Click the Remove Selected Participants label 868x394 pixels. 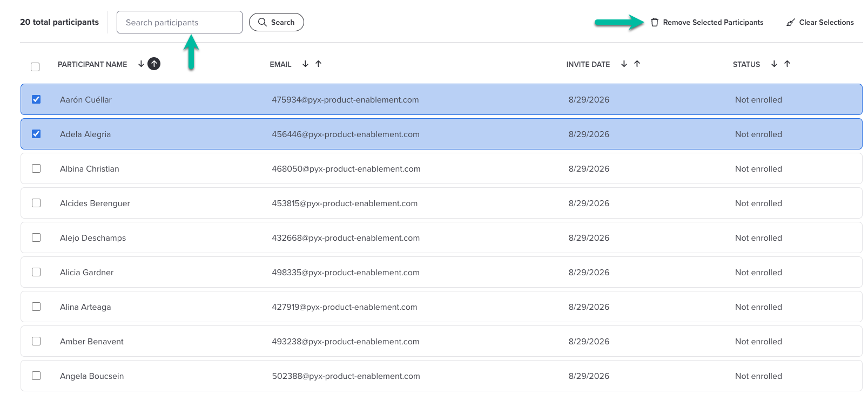[x=713, y=22]
